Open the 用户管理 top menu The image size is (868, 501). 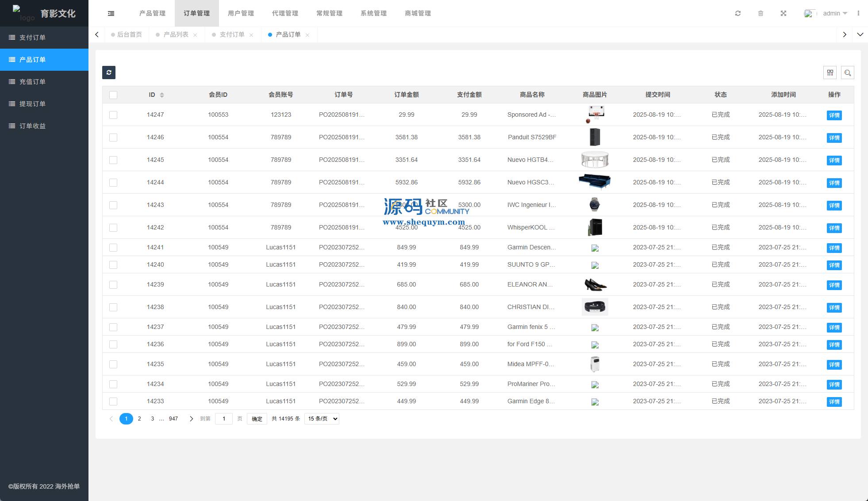click(241, 13)
